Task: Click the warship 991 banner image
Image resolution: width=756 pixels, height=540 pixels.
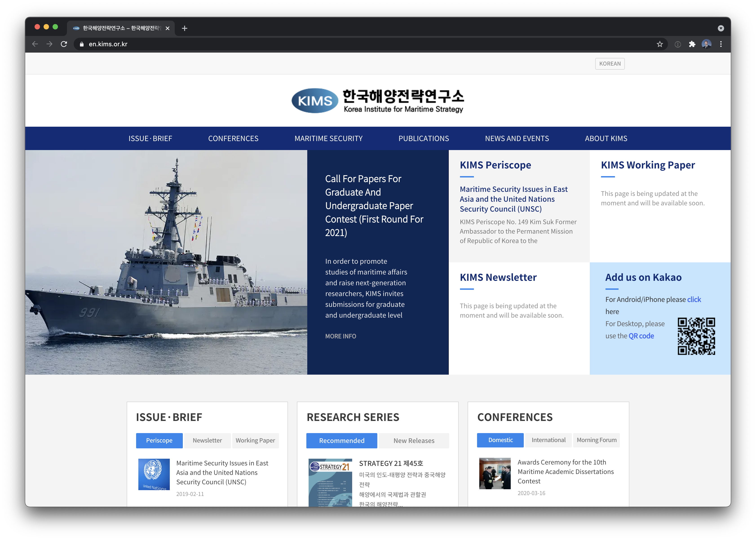Action: [166, 262]
